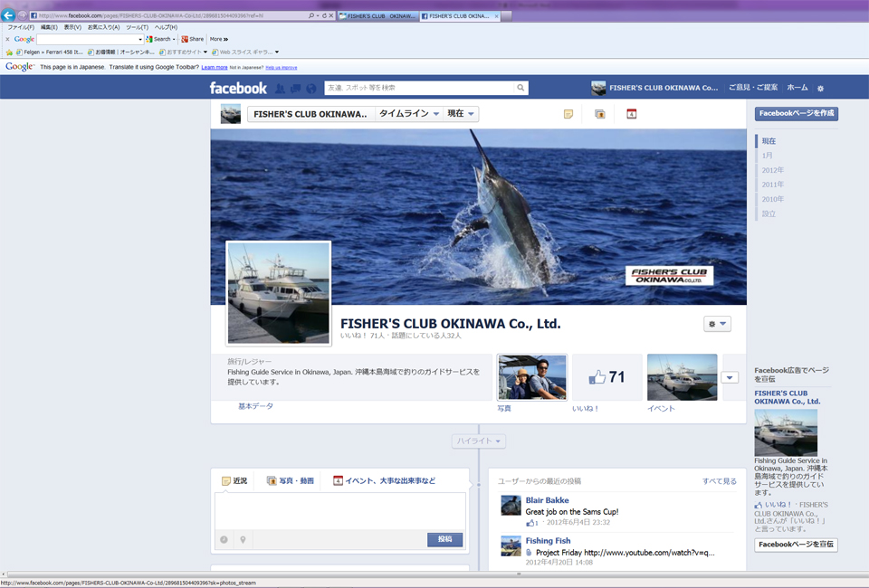The width and height of the screenshot is (869, 588).
Task: Expand the arrow next to the イベント thumbnail
Action: pos(730,377)
